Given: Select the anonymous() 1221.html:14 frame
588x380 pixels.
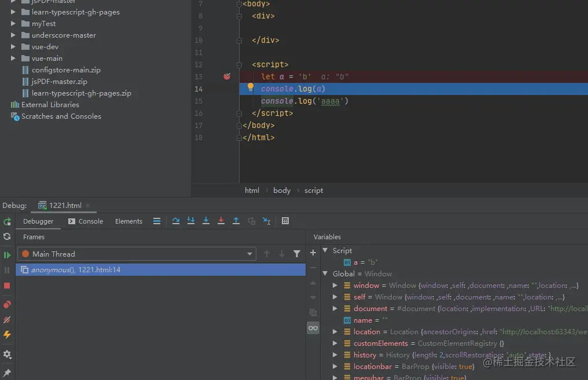Looking at the screenshot, I should 160,269.
